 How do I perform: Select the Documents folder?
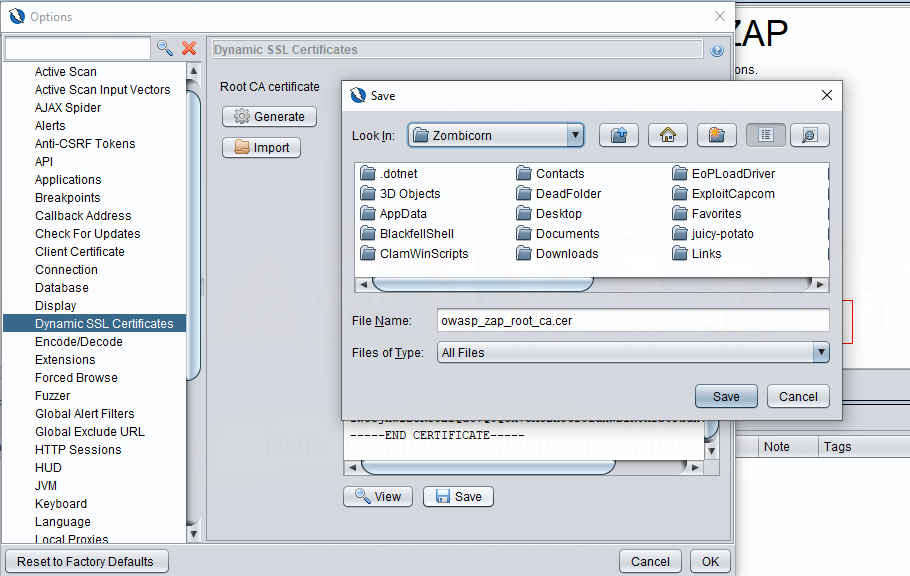pyautogui.click(x=558, y=234)
